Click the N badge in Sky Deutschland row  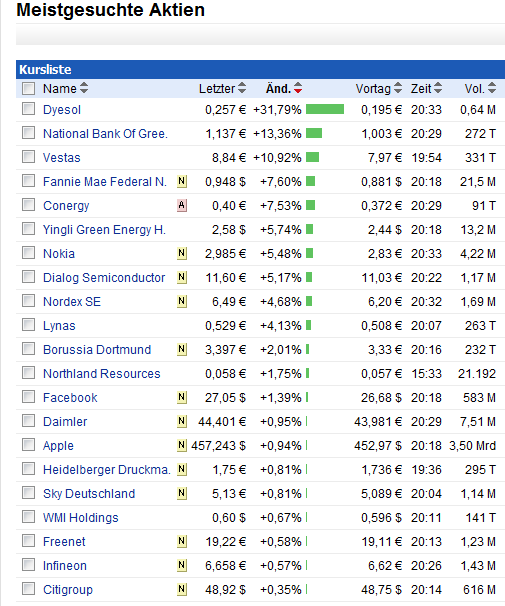pyautogui.click(x=182, y=493)
